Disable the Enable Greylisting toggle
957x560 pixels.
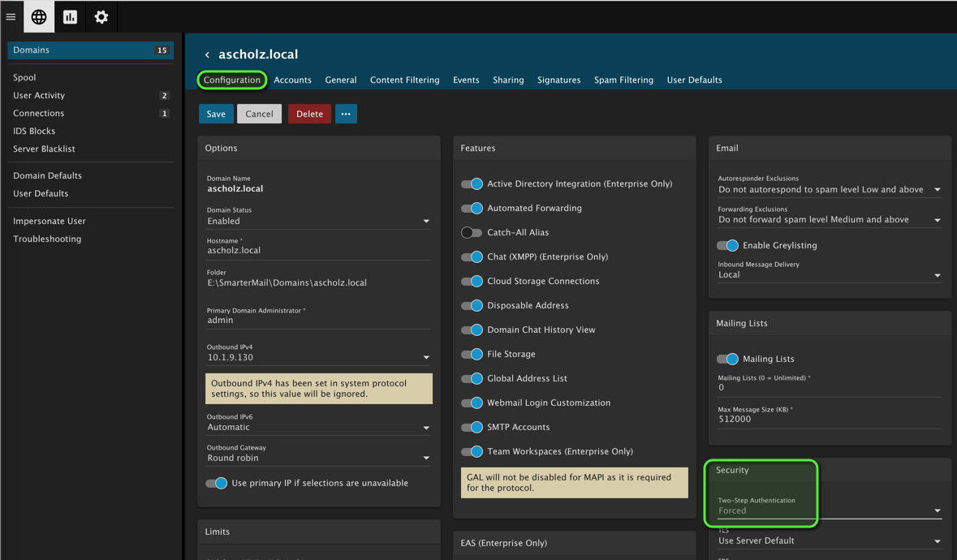click(727, 245)
